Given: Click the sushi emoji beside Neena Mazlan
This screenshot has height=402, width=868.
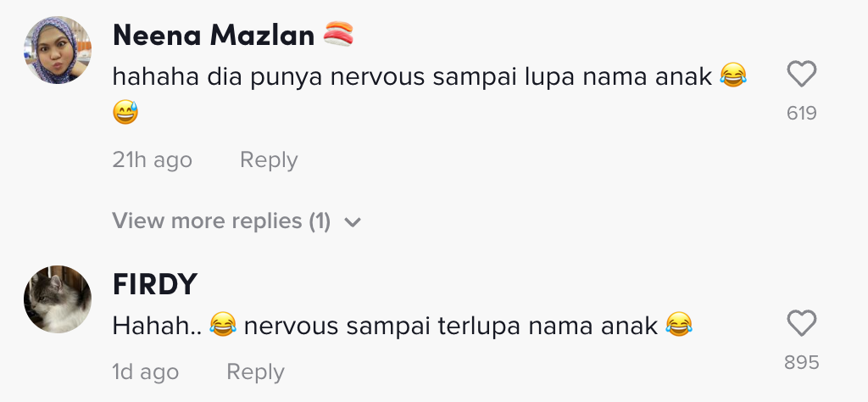Looking at the screenshot, I should [337, 35].
